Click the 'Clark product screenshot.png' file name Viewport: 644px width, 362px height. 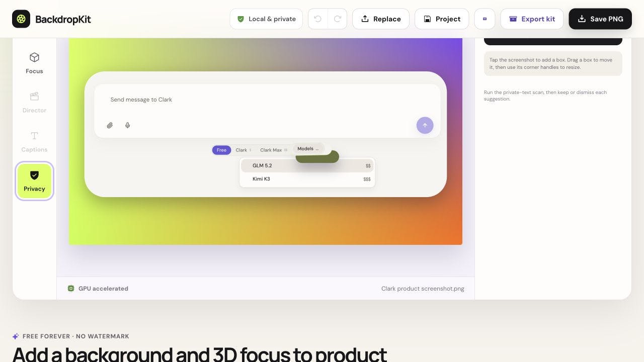click(x=423, y=289)
